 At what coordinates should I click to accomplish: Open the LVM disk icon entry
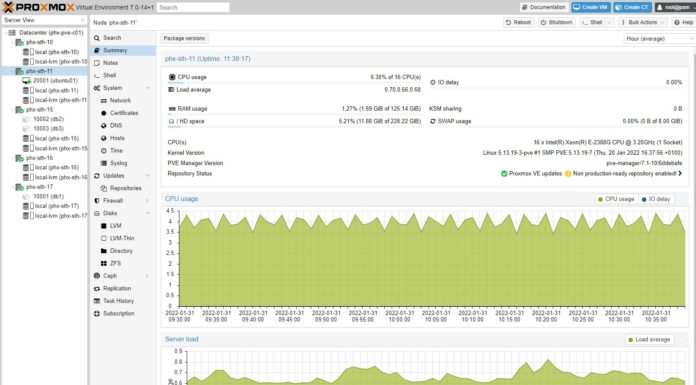point(103,226)
